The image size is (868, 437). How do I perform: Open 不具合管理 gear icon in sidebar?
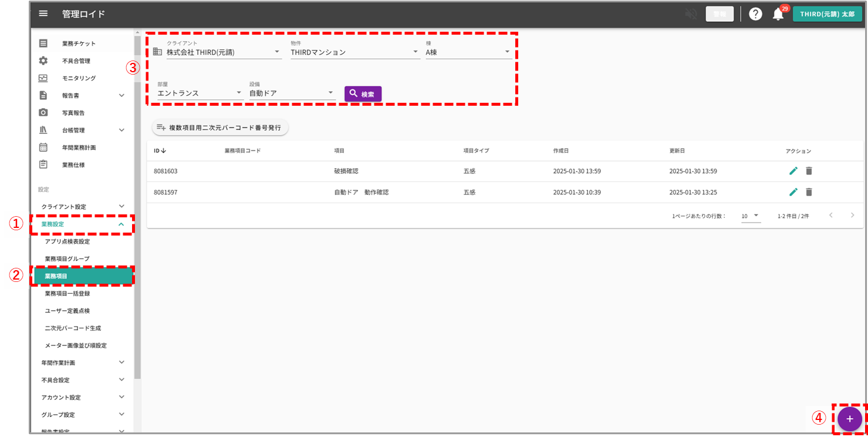pyautogui.click(x=43, y=60)
